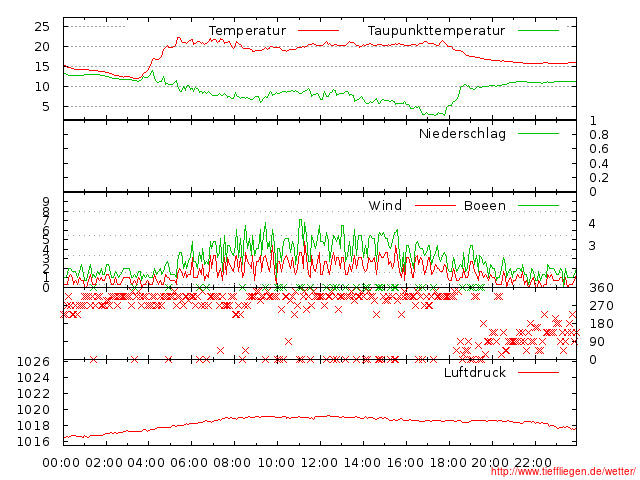The image size is (640, 480).
Task: Click the 1020 pressure axis value
Action: (x=33, y=409)
